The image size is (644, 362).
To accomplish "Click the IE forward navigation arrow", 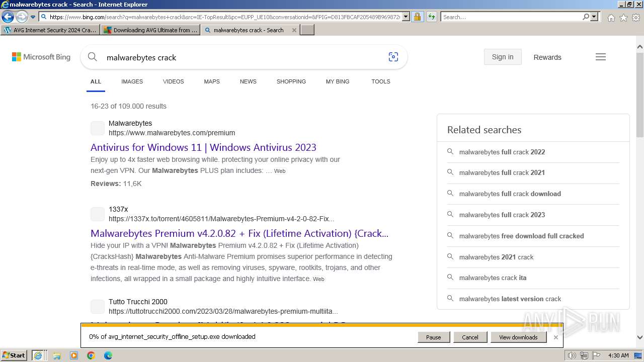I will (x=22, y=17).
